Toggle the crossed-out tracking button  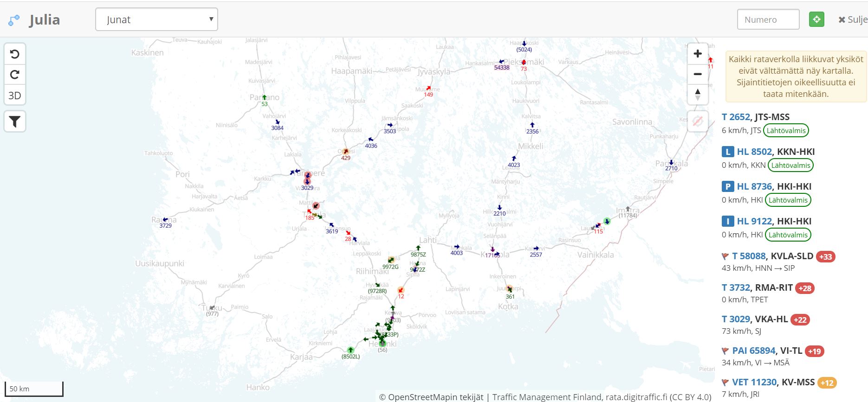point(697,121)
